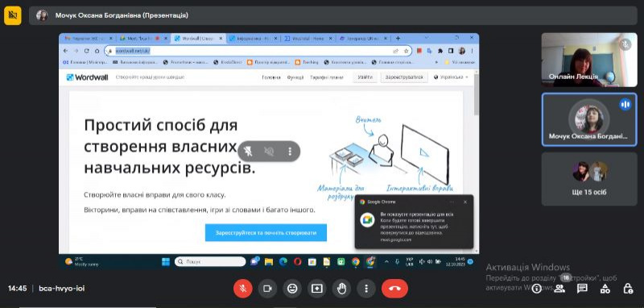Unpin the presentation using the pin icon
The width and height of the screenshot is (644, 308).
(248, 152)
